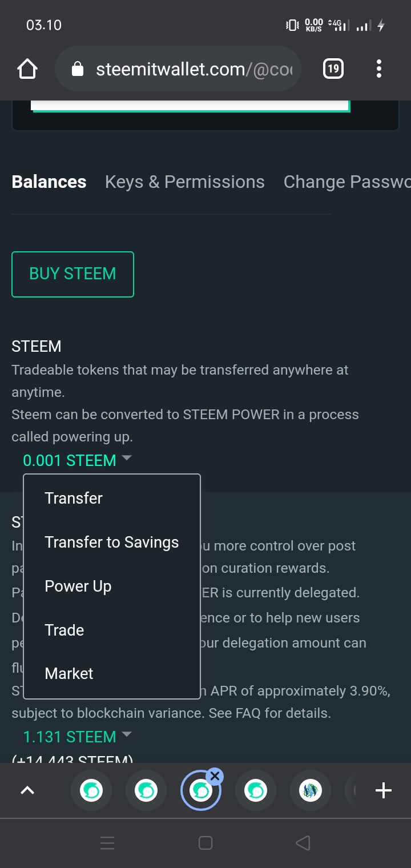Tap the Android back navigation button
Screen dimensions: 411x868
tap(303, 843)
